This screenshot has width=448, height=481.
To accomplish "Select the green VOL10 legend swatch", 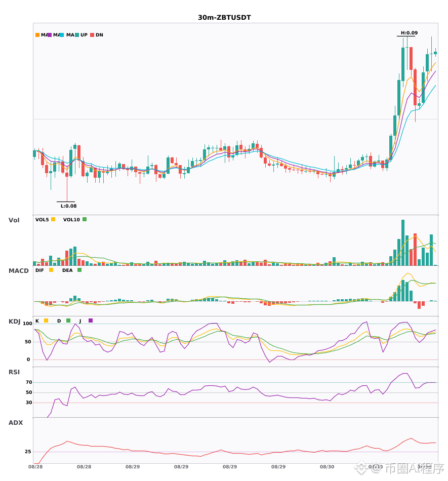I will [85, 219].
